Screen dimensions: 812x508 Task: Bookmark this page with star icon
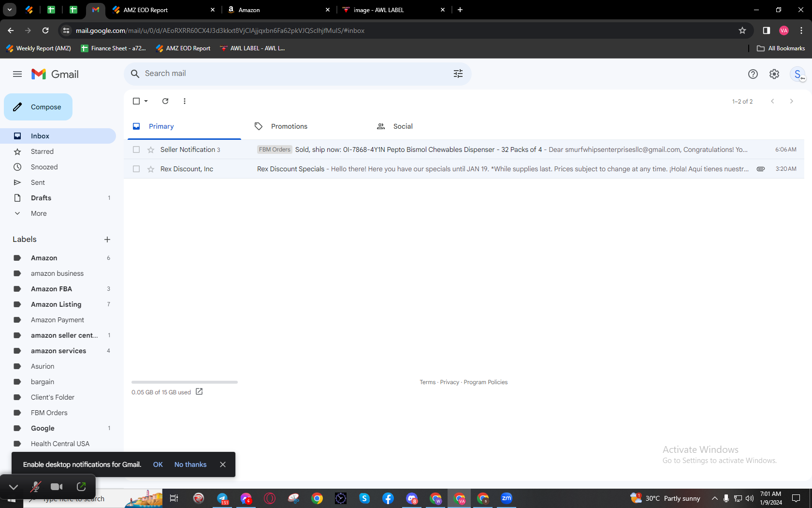(x=742, y=30)
